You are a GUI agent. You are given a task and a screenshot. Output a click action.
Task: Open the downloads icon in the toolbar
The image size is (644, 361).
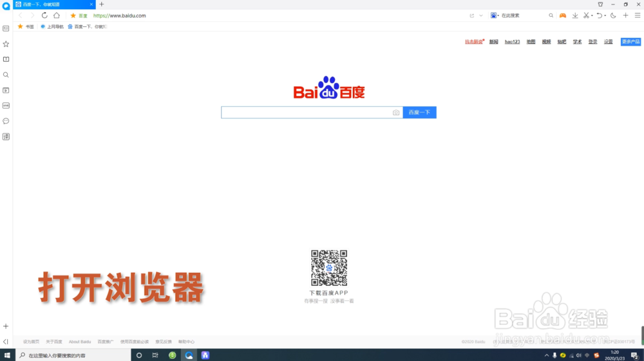pyautogui.click(x=575, y=15)
